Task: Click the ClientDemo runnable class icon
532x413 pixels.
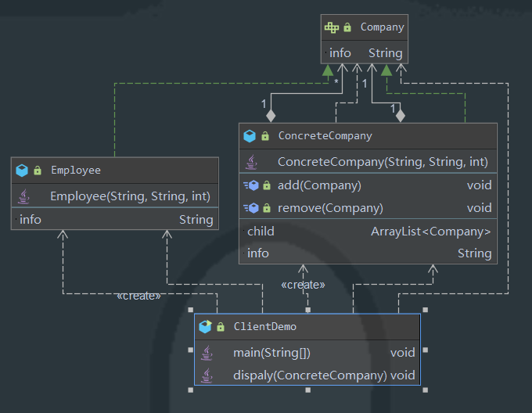Action: 205,326
